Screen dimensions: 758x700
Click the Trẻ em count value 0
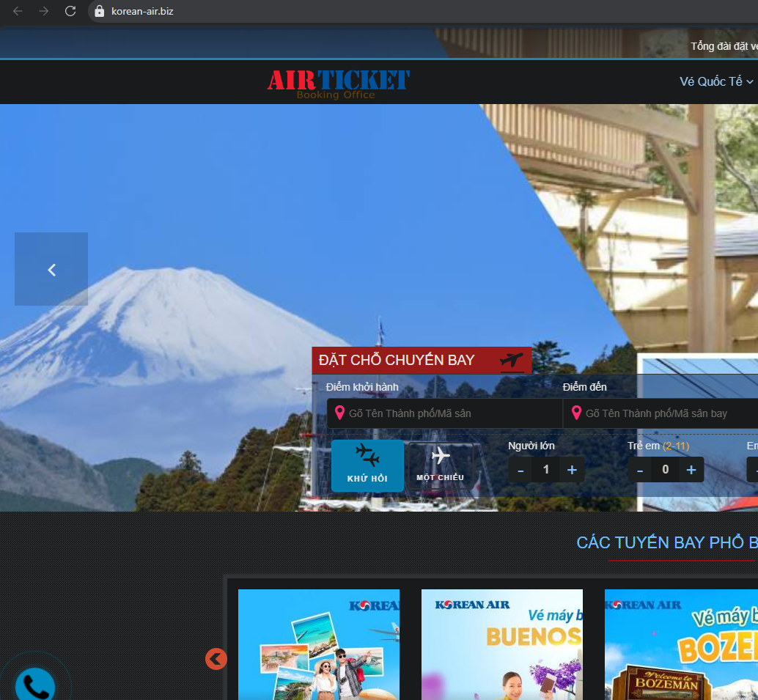[x=666, y=470]
